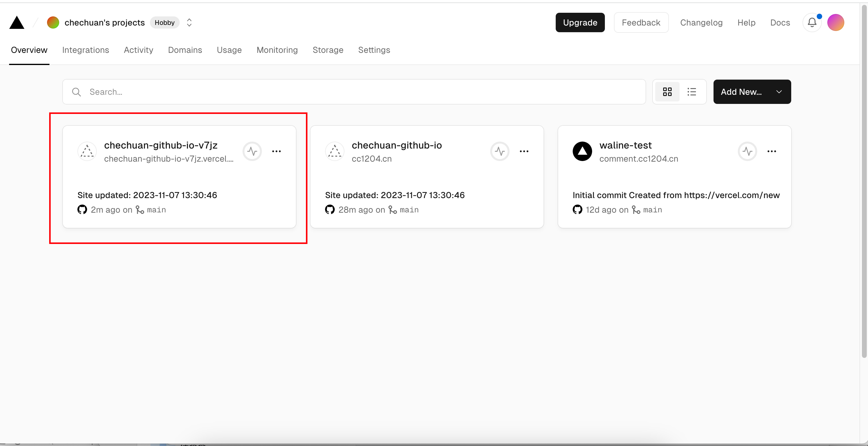This screenshot has height=446, width=868.
Task: Click the Hobby plan badge
Action: tap(164, 22)
